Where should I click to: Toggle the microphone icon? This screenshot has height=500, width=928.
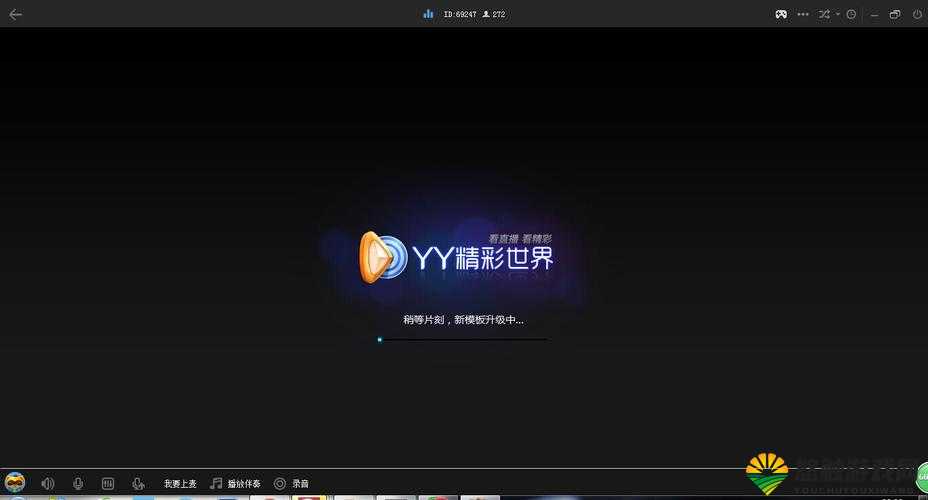click(78, 483)
